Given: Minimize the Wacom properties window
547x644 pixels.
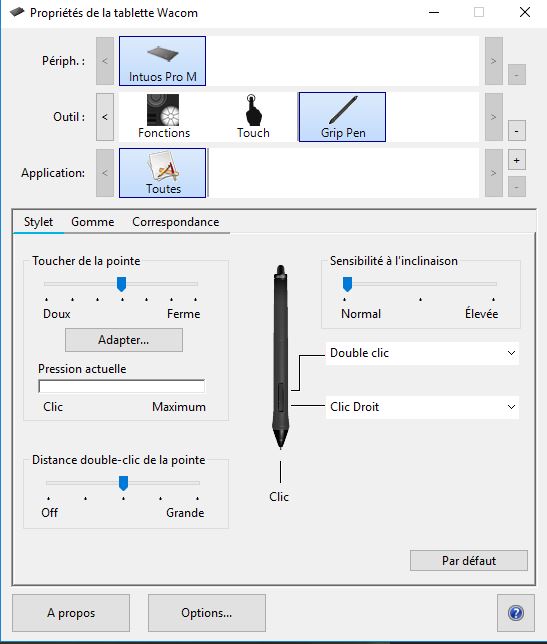Looking at the screenshot, I should point(434,12).
